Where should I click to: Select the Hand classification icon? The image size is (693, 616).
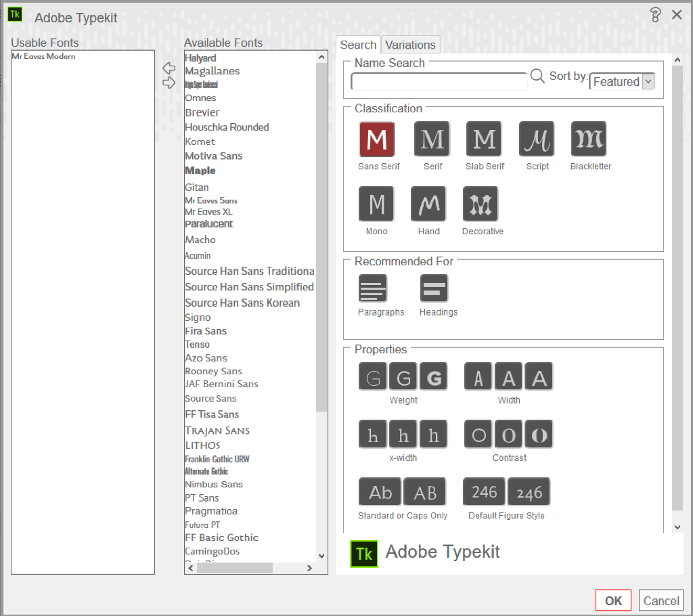click(x=428, y=204)
